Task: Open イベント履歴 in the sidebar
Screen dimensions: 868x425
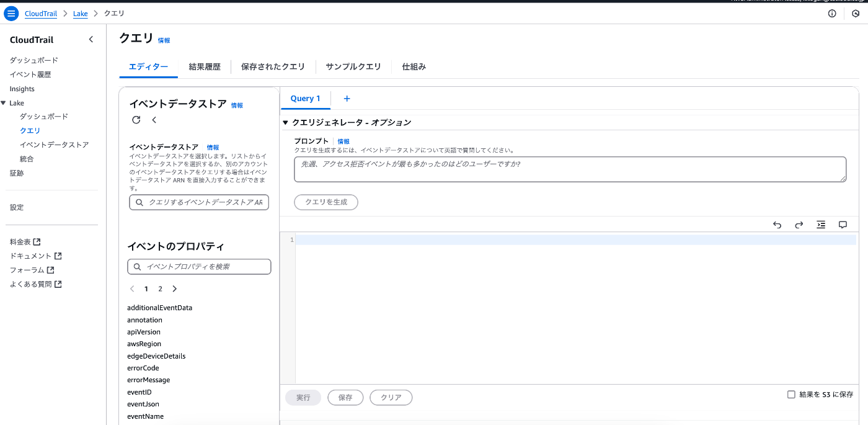Action: pyautogui.click(x=30, y=74)
